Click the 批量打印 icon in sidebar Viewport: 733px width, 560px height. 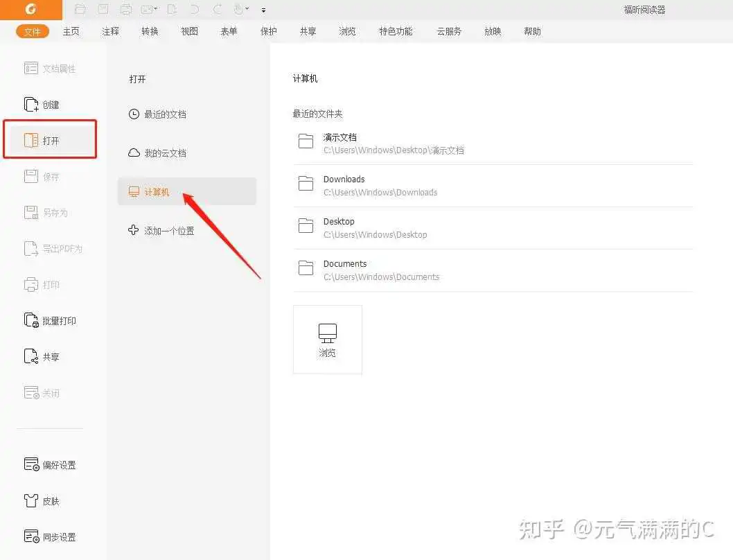tap(31, 320)
